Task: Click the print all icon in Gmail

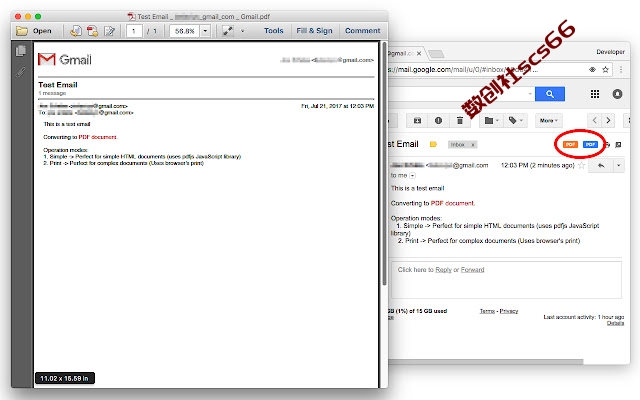Action: [x=607, y=144]
